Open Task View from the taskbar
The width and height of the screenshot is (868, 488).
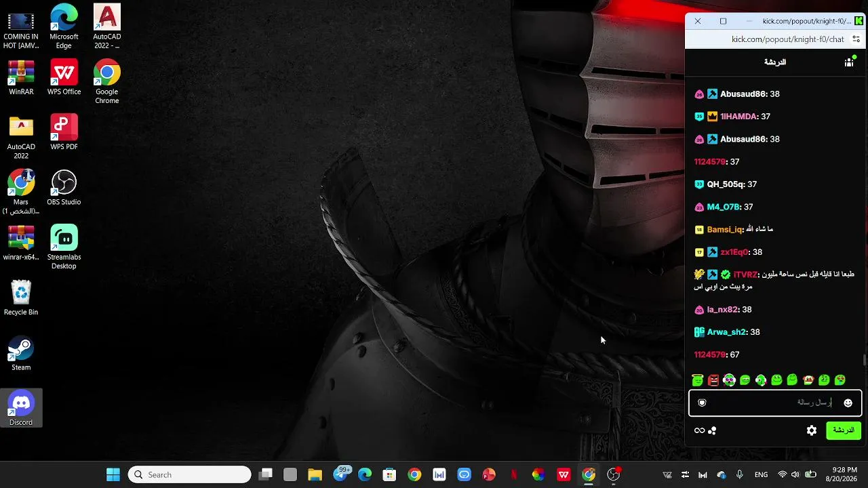[x=265, y=474]
